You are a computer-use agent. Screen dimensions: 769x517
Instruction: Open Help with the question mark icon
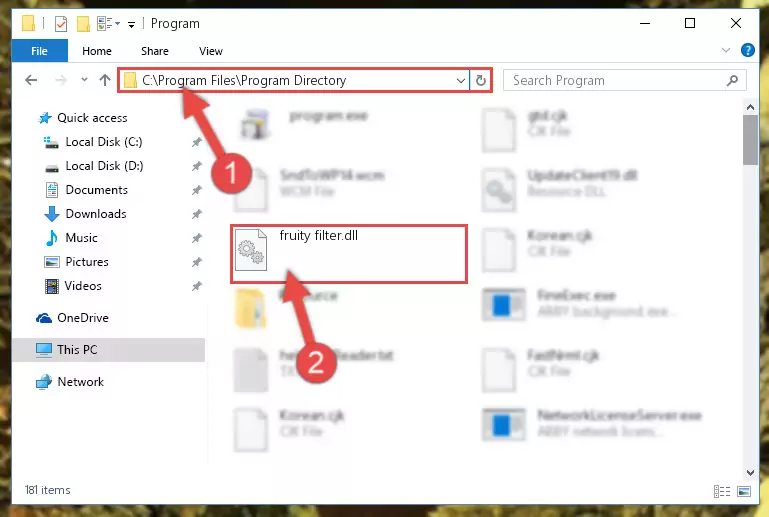(747, 50)
